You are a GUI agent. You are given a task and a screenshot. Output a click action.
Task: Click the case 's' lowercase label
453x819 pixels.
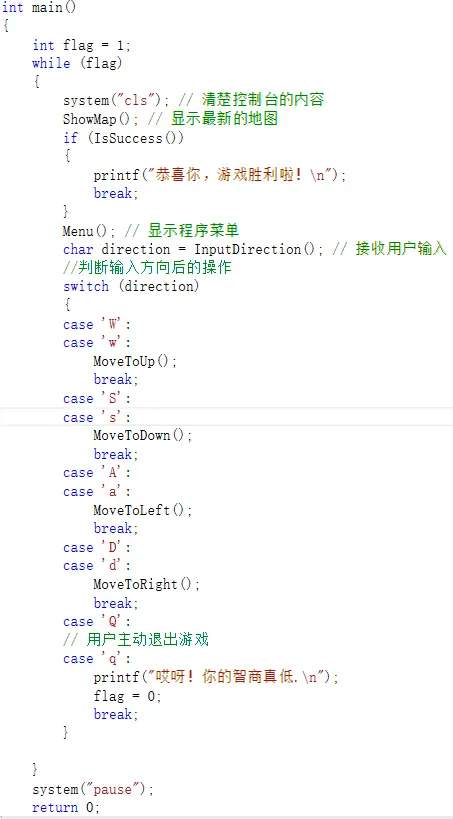click(97, 417)
